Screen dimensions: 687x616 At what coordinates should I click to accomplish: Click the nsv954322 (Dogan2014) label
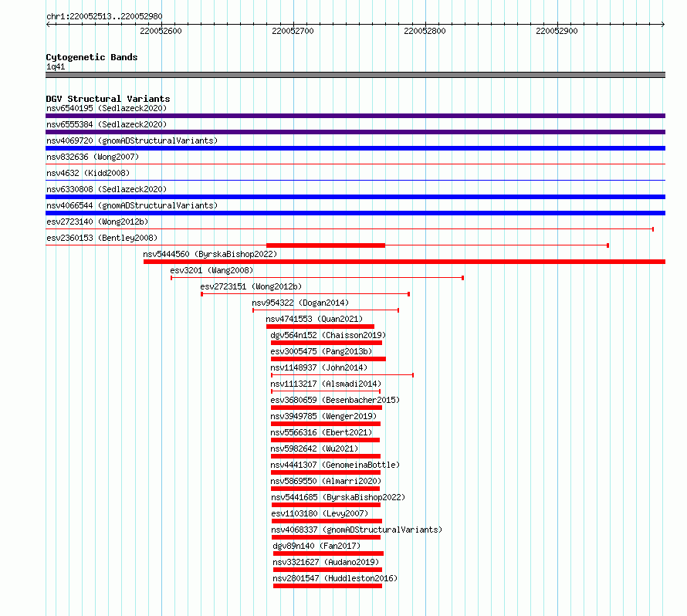tap(300, 303)
